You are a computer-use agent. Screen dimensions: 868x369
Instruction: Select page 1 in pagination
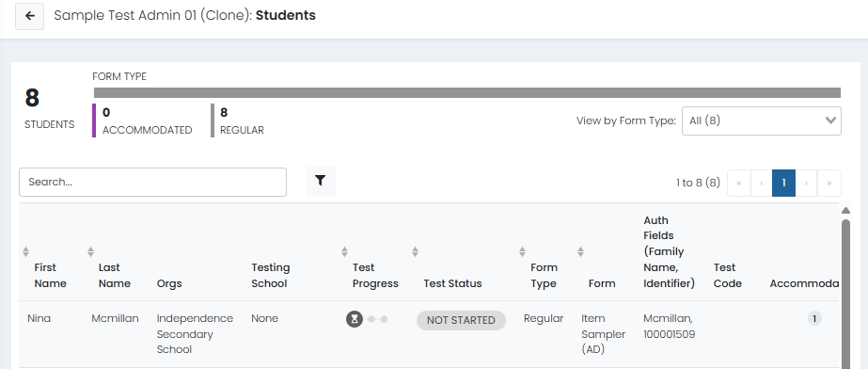784,183
